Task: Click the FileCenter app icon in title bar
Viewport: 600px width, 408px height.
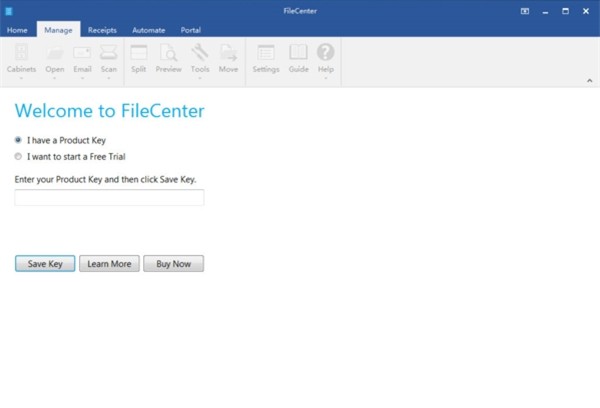Action: coord(9,11)
